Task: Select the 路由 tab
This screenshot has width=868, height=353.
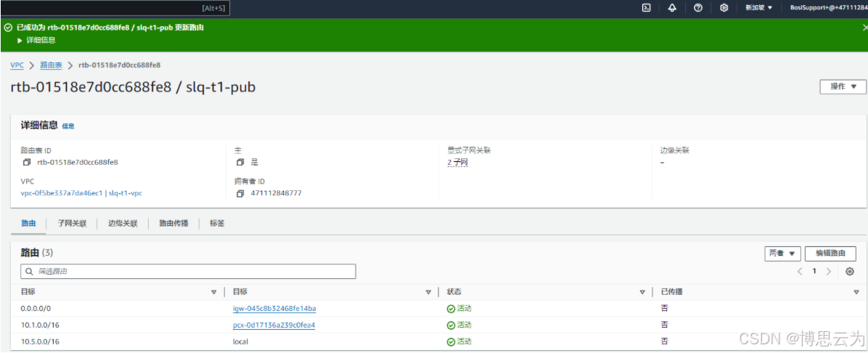Action: pyautogui.click(x=28, y=223)
